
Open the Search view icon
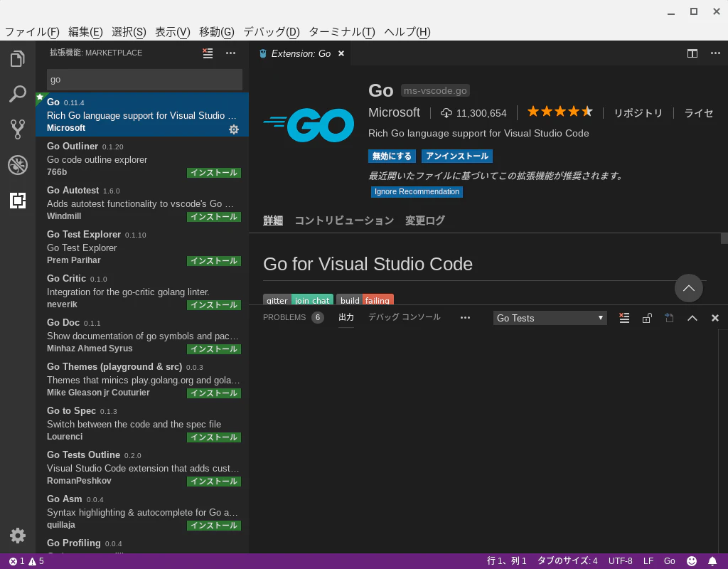(x=18, y=94)
